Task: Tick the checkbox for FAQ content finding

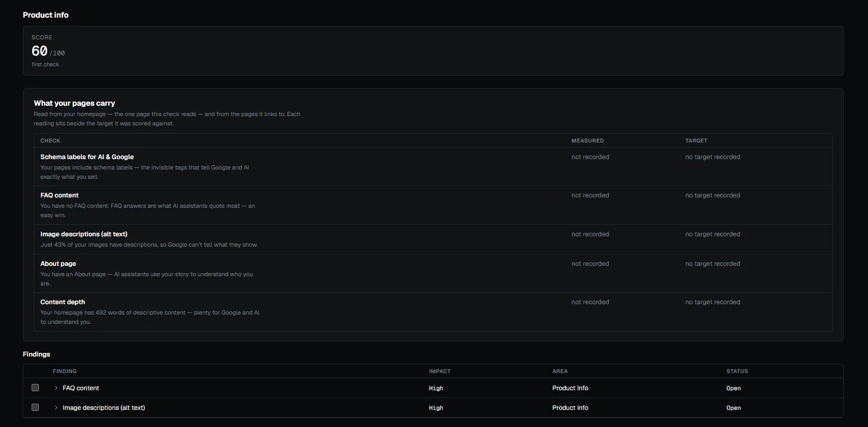Action: tap(35, 388)
